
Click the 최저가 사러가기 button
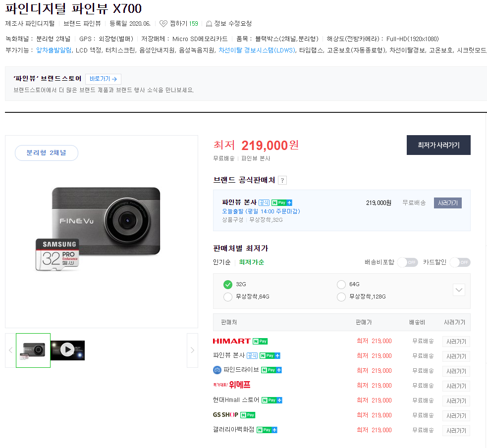[438, 145]
